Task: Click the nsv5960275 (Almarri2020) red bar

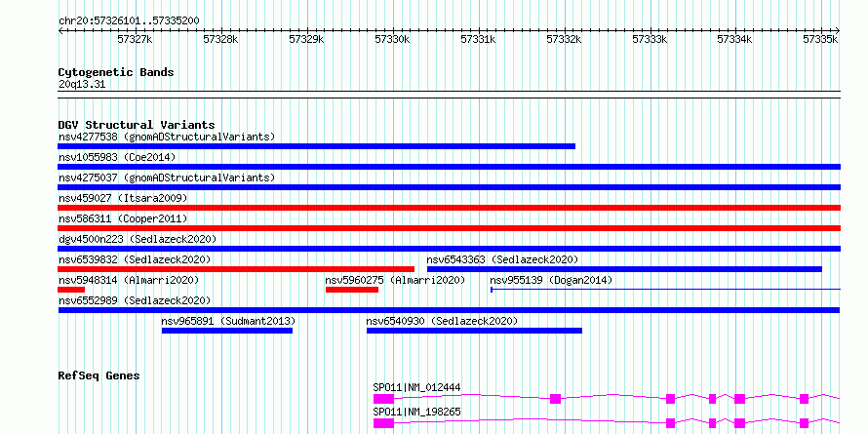Action: 352,290
